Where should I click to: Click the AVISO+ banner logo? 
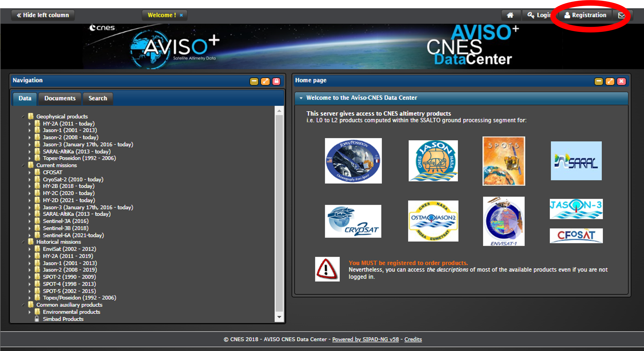coord(175,50)
